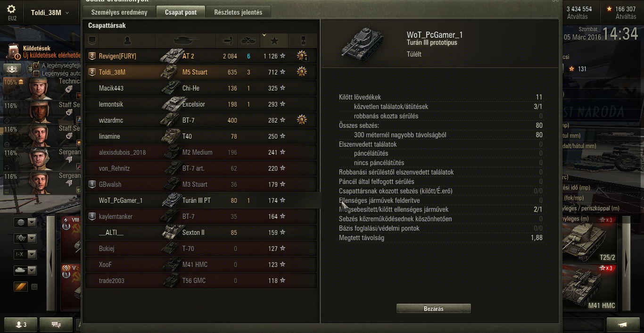Sort by player name silhouette icon
The height and width of the screenshot is (333, 644).
[x=127, y=41]
